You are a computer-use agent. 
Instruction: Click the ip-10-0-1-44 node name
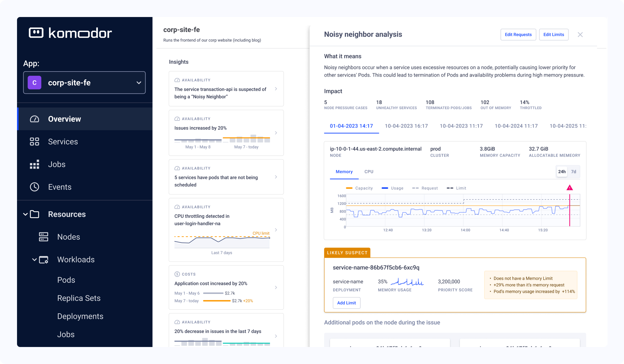tap(376, 149)
